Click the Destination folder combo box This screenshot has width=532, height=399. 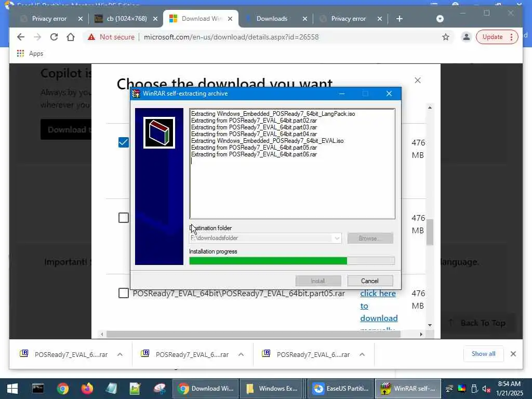coord(265,238)
